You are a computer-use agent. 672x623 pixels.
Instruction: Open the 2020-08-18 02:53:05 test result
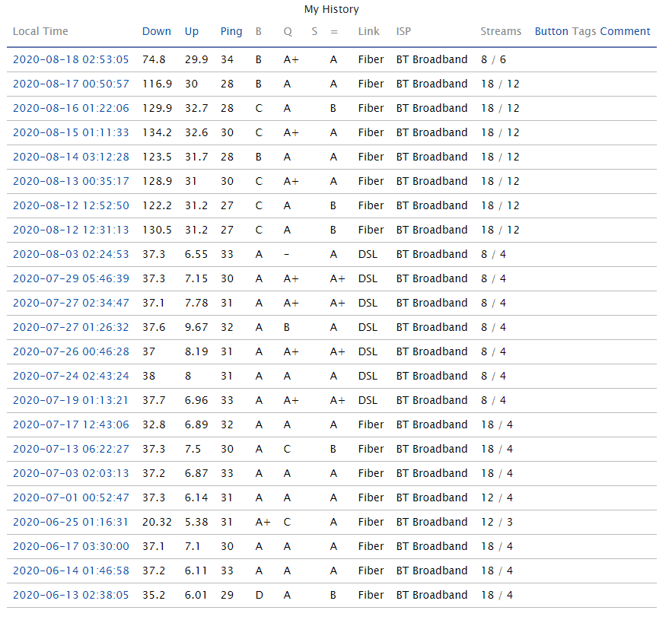coord(71,59)
